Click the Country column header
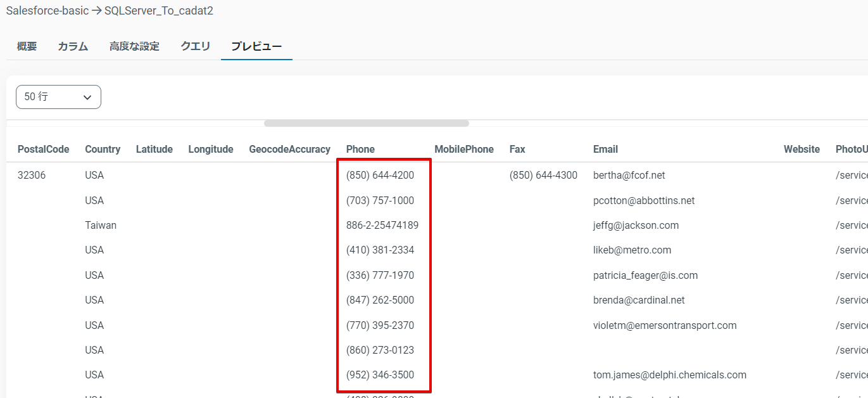 point(103,150)
